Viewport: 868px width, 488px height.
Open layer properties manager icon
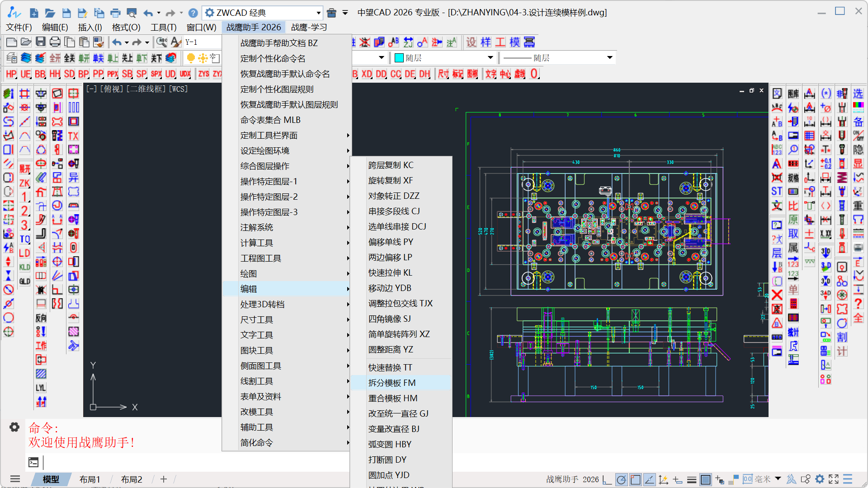tap(11, 58)
